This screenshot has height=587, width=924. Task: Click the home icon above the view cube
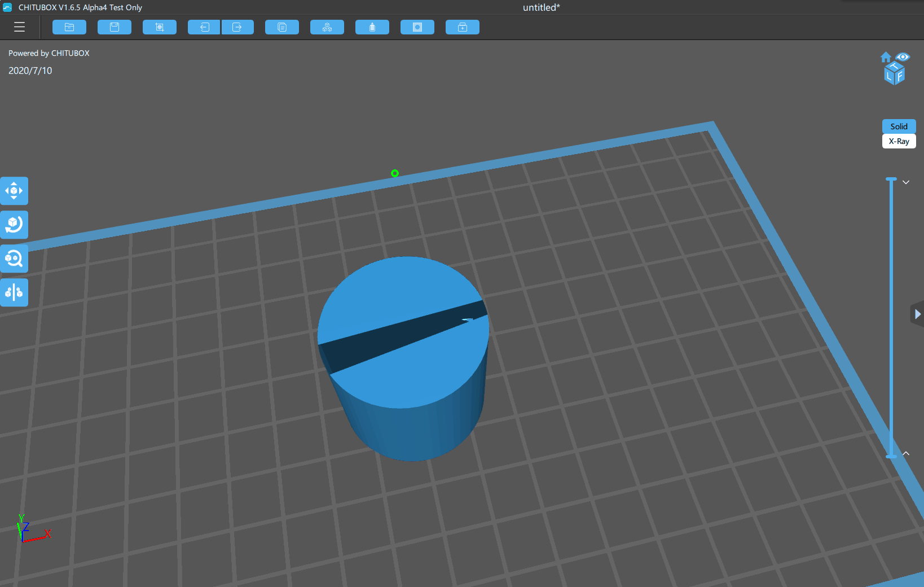[x=885, y=56]
